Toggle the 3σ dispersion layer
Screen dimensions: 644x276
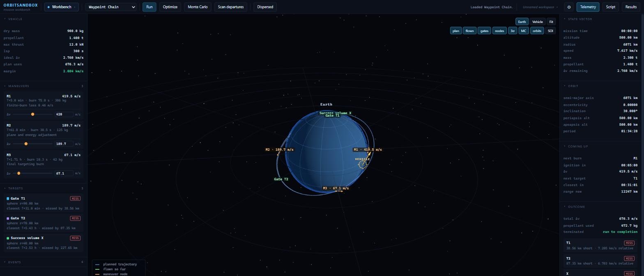(x=512, y=31)
